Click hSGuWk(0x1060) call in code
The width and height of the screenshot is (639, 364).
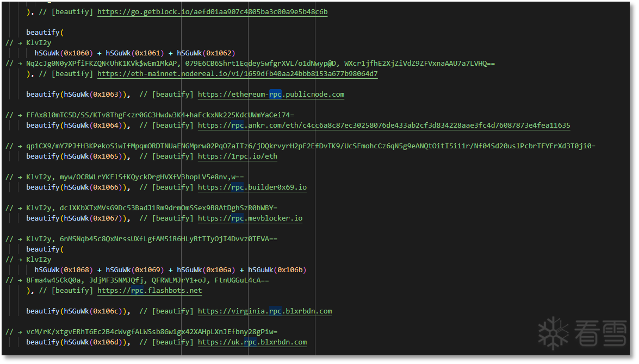click(x=64, y=53)
